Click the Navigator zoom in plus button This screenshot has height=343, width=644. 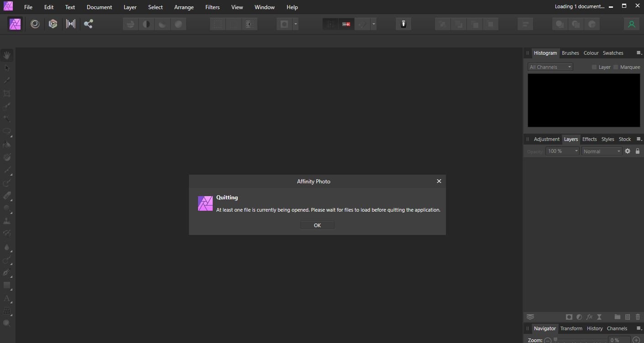[636, 340]
